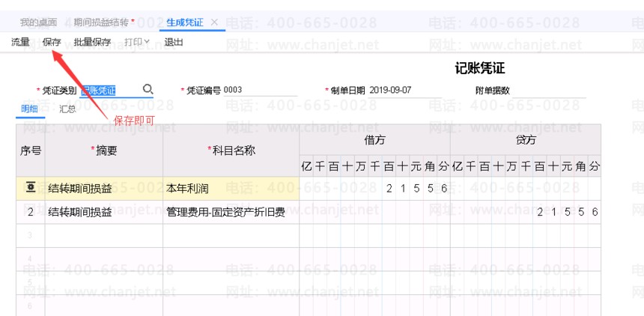Click the 凭证编号 field showing 0003

pos(261,91)
